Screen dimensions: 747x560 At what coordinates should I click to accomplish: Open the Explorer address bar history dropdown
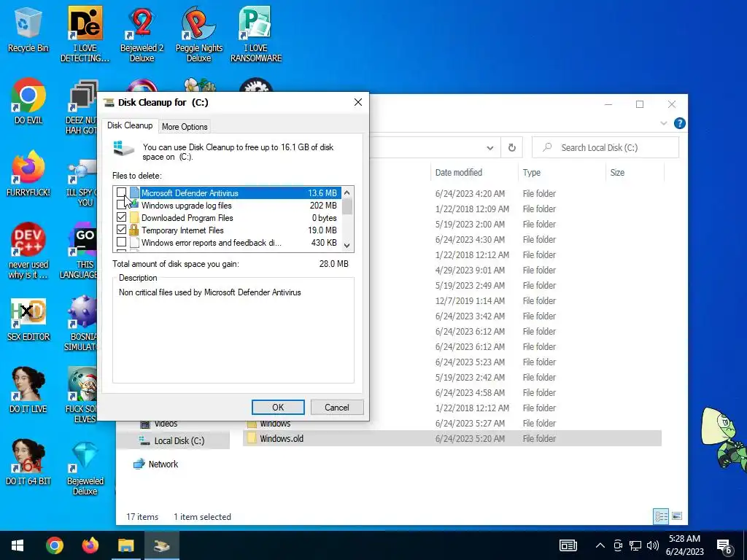coord(489,147)
